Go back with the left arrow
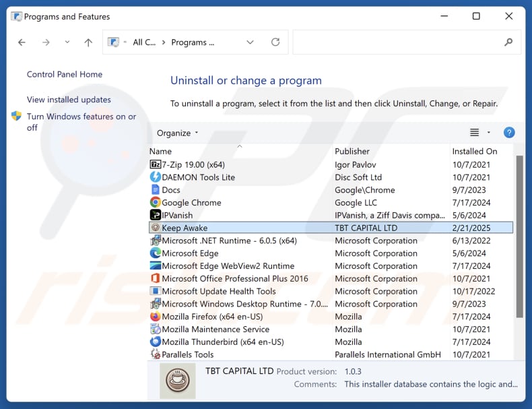 point(22,42)
